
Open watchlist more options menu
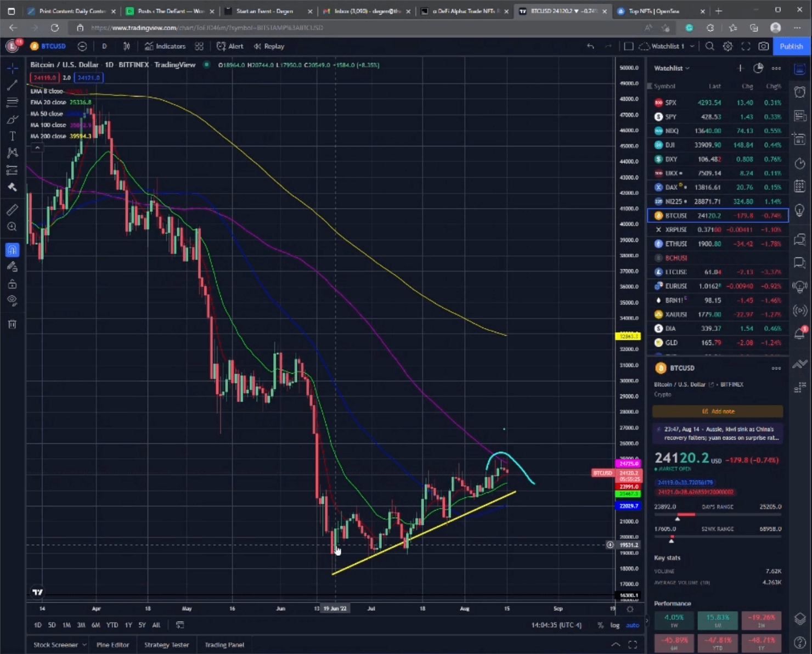[776, 68]
